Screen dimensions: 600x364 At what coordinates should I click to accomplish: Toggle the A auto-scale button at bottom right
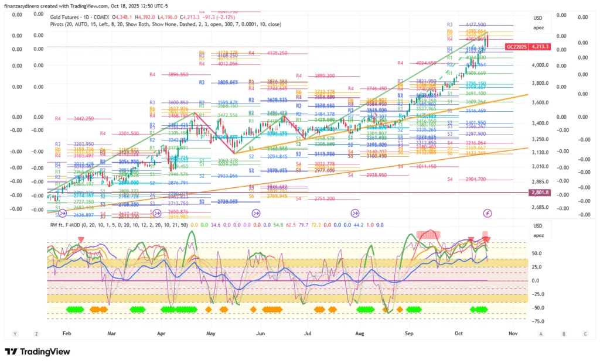(x=541, y=334)
